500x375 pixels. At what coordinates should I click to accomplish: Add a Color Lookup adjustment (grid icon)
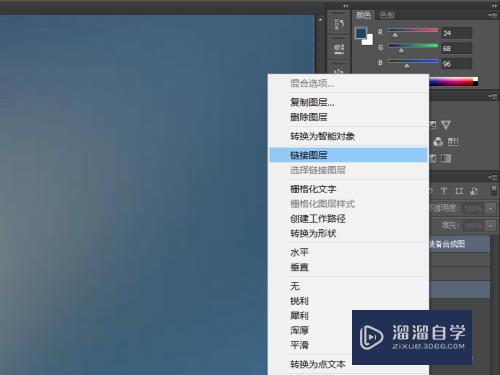tap(453, 142)
